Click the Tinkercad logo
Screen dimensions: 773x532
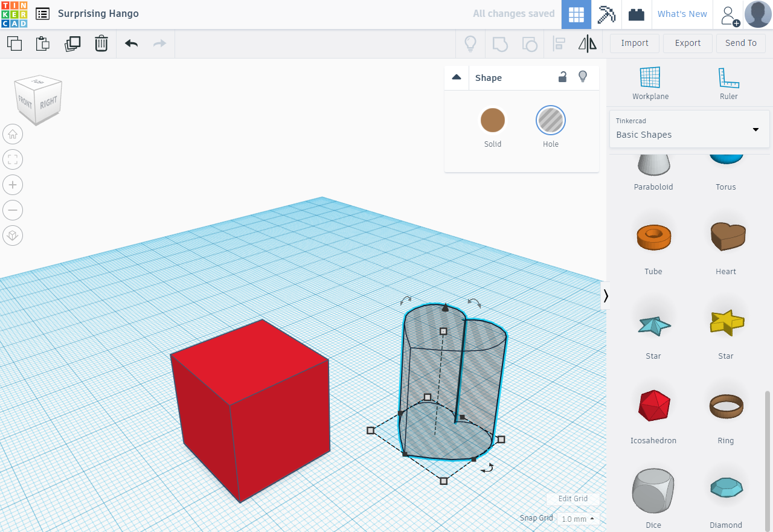(x=14, y=14)
